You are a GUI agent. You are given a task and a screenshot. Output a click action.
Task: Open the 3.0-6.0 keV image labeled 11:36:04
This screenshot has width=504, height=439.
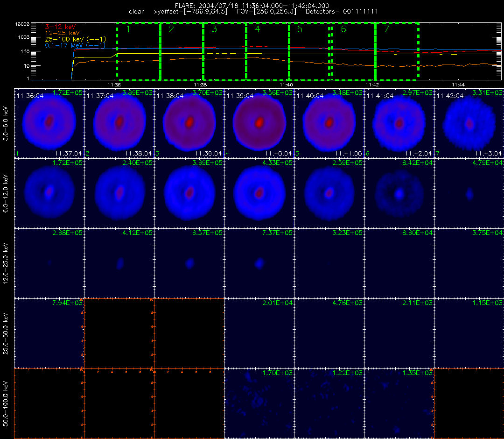click(49, 123)
